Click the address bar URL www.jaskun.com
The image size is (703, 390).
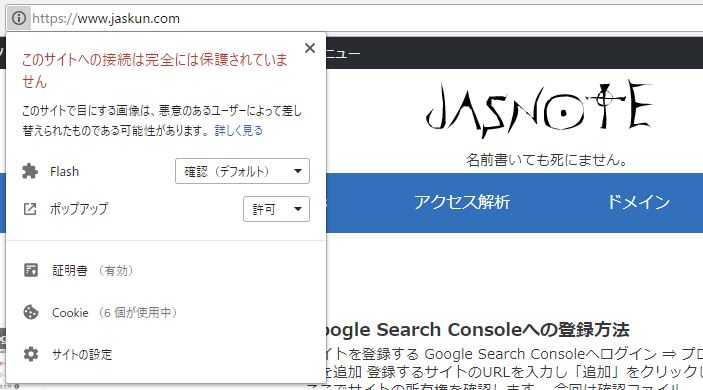pyautogui.click(x=106, y=18)
